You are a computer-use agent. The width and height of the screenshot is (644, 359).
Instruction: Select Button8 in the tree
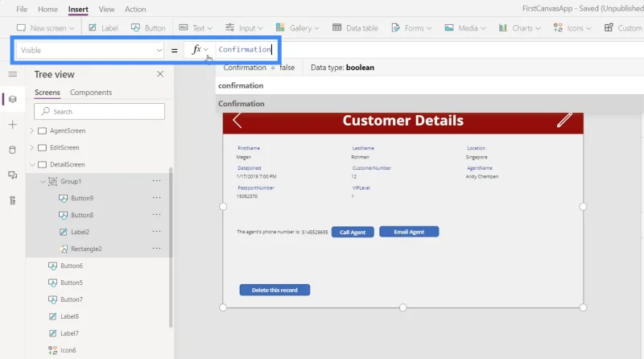[x=82, y=215]
